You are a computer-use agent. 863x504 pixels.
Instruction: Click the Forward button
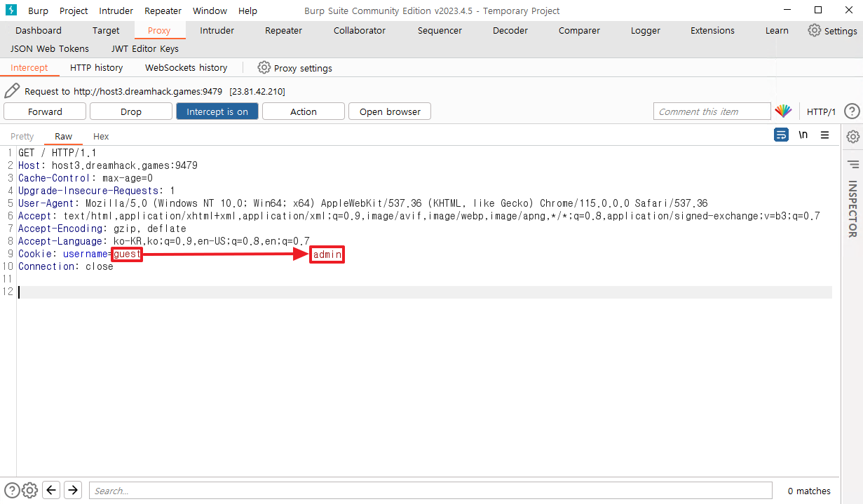[45, 111]
